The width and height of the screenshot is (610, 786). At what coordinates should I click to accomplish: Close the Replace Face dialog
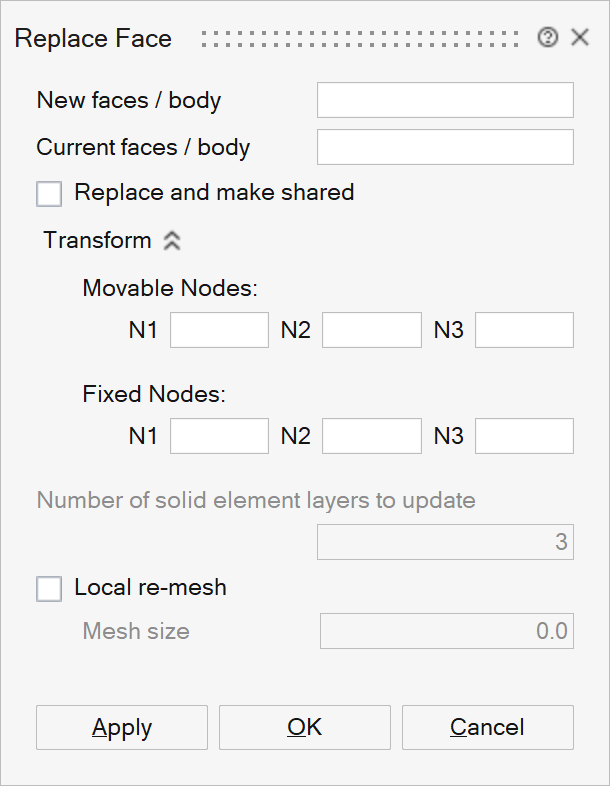[x=579, y=38]
